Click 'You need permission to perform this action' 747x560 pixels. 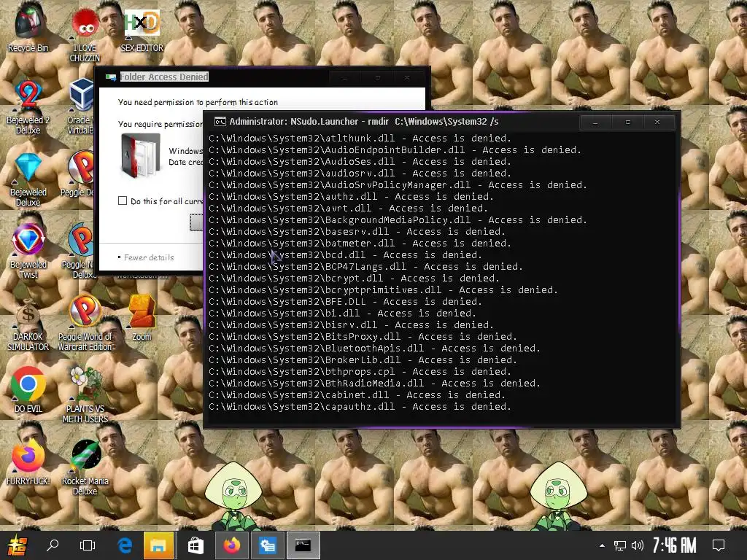[x=198, y=102]
